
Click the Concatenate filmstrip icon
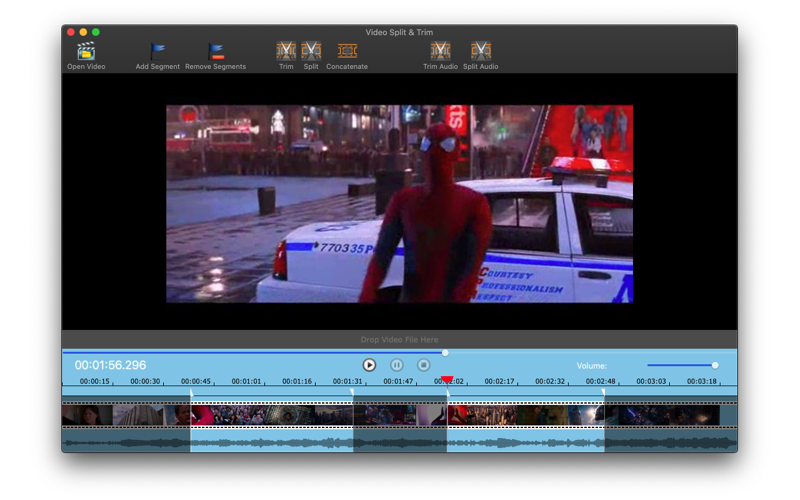(347, 51)
